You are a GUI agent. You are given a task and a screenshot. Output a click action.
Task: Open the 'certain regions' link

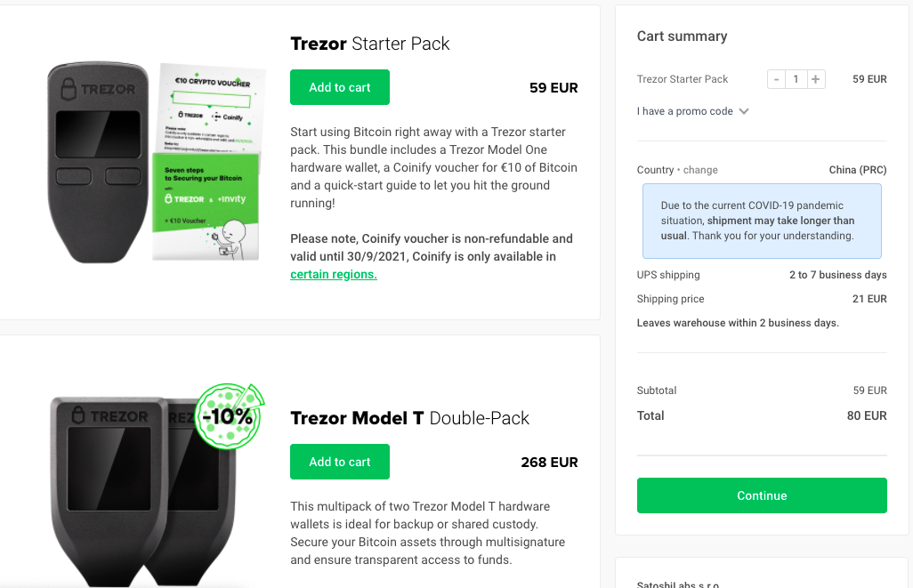tap(333, 274)
